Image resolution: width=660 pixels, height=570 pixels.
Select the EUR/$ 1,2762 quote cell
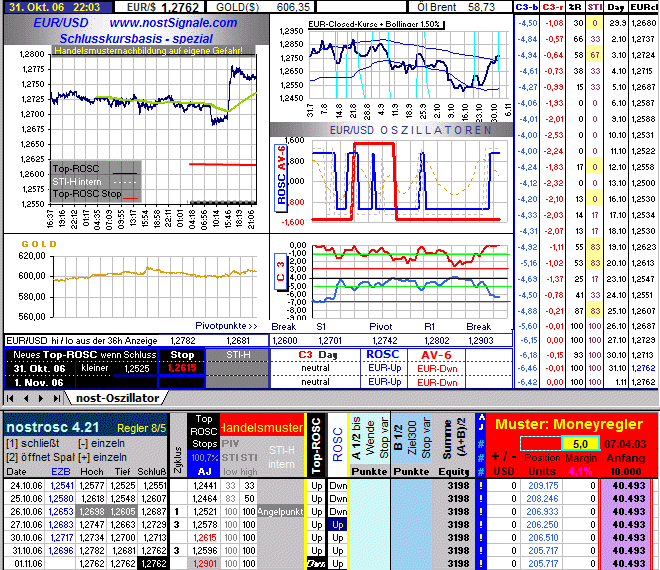point(160,7)
